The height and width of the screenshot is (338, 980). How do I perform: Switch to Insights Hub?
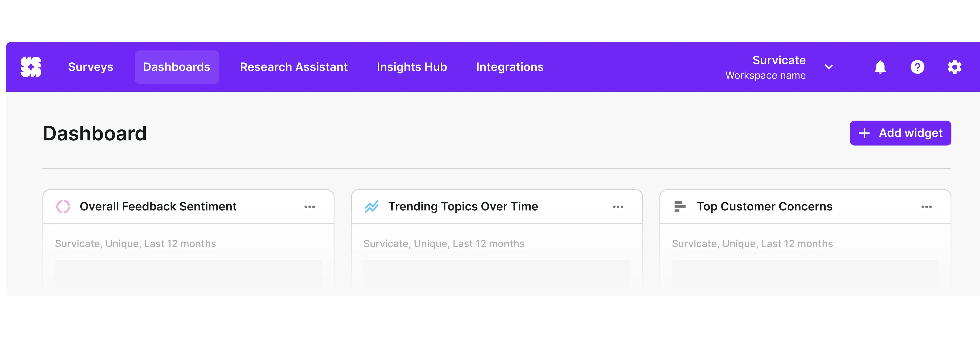click(412, 67)
